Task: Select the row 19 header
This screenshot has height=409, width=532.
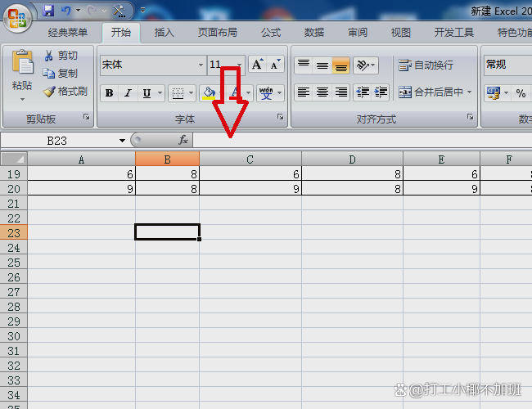Action: click(x=14, y=174)
